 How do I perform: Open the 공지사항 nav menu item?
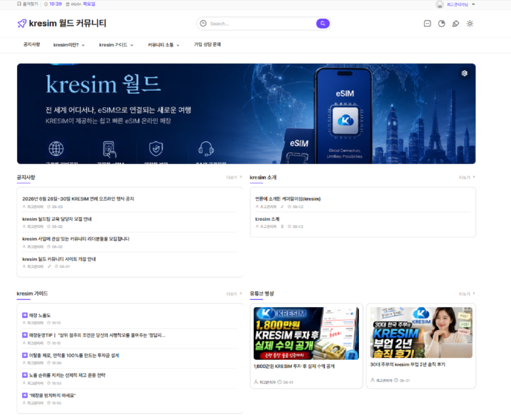[31, 45]
